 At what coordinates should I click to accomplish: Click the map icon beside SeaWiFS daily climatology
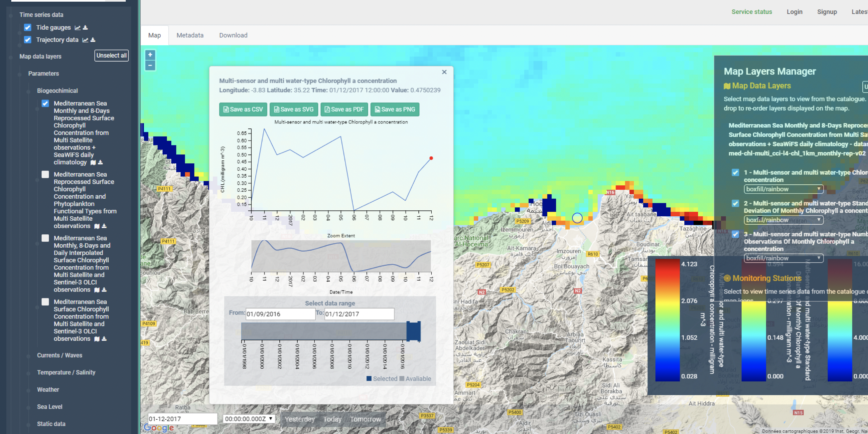point(93,162)
